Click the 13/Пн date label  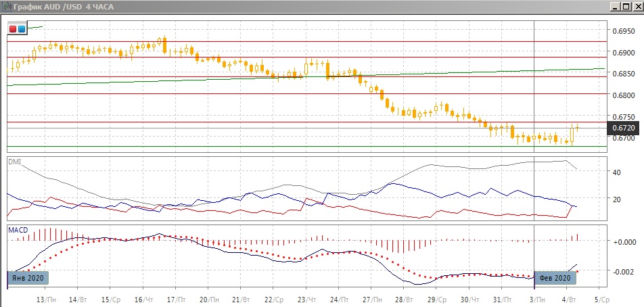click(47, 298)
